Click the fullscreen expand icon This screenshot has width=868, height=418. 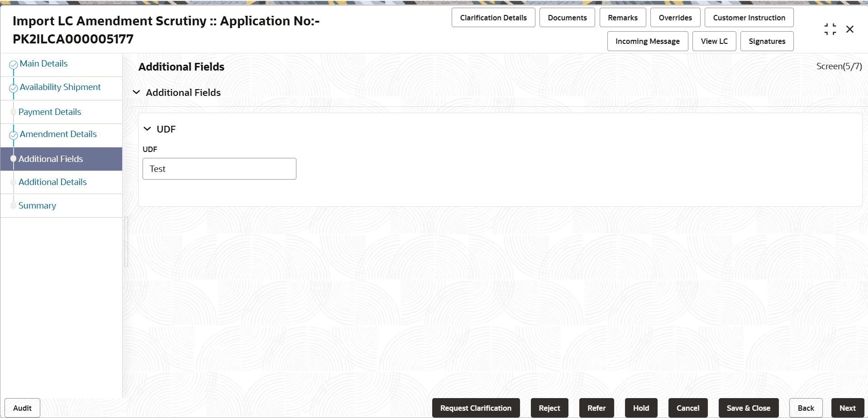tap(830, 28)
